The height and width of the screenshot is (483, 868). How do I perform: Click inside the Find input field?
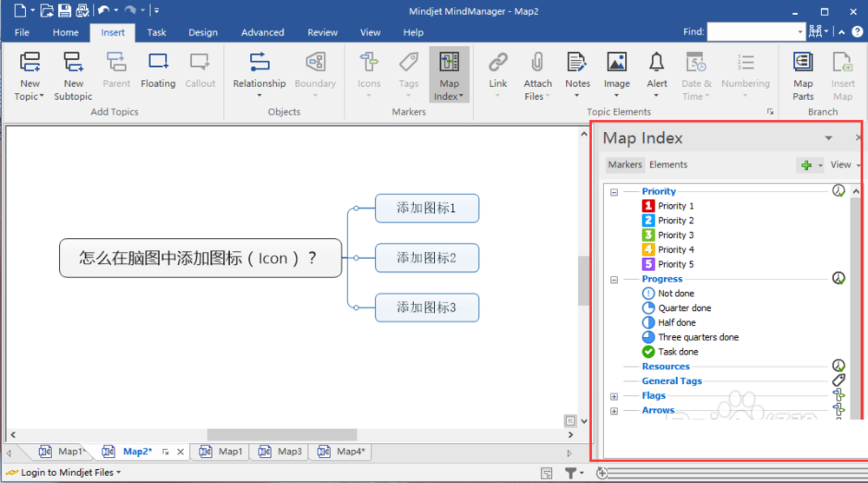752,32
